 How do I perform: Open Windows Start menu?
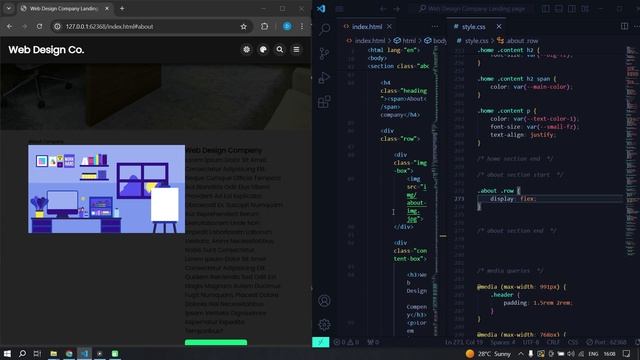pos(7,353)
